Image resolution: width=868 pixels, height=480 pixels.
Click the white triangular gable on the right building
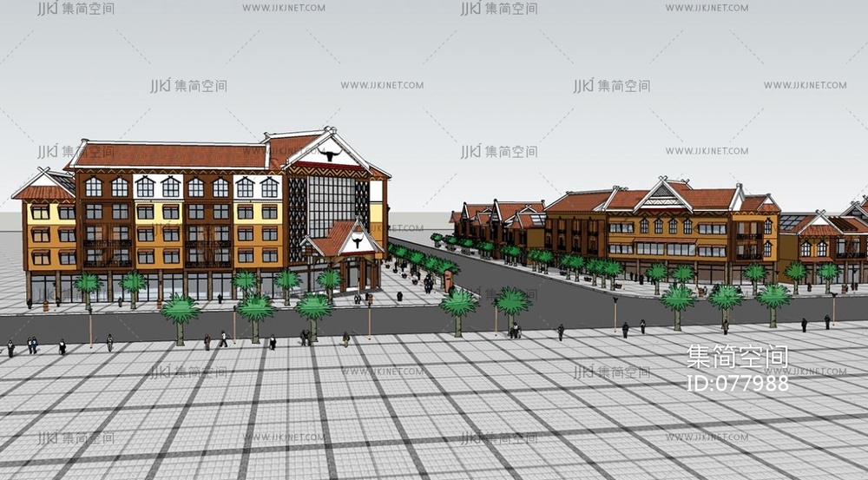[664, 197]
